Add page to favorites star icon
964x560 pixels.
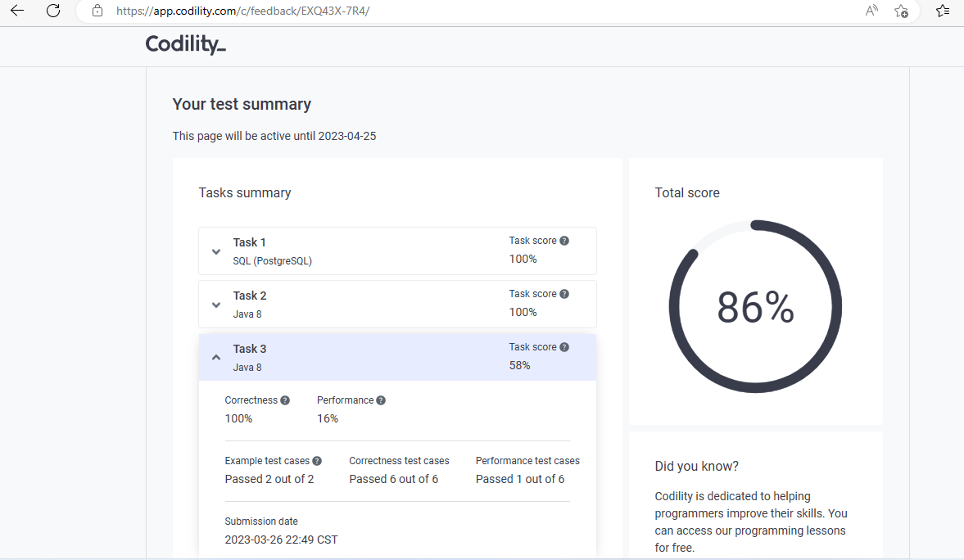pos(901,11)
